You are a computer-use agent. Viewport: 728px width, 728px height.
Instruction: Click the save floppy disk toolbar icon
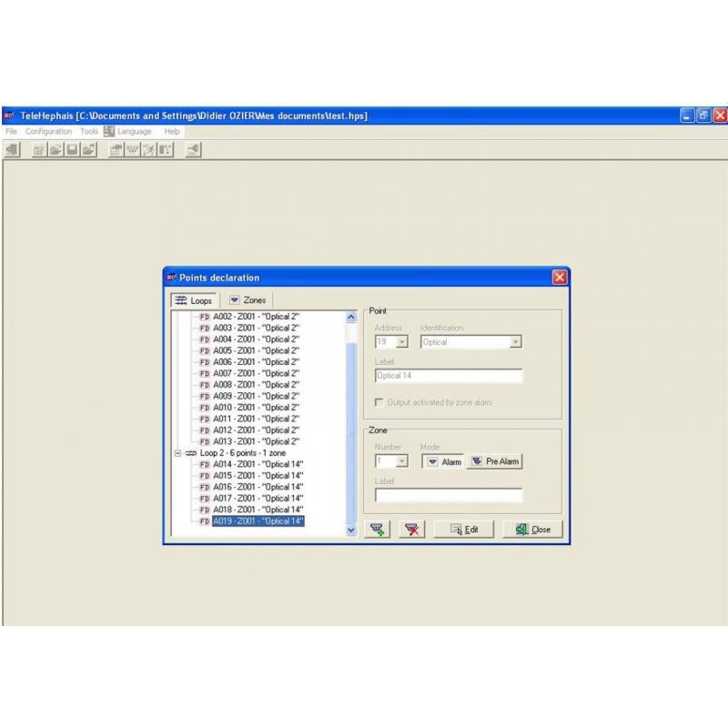click(72, 150)
